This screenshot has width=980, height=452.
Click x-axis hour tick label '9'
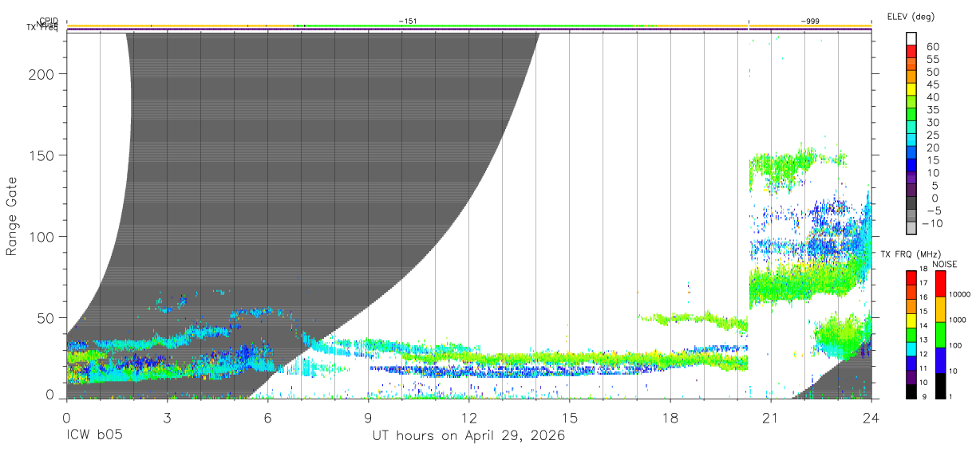pos(369,418)
